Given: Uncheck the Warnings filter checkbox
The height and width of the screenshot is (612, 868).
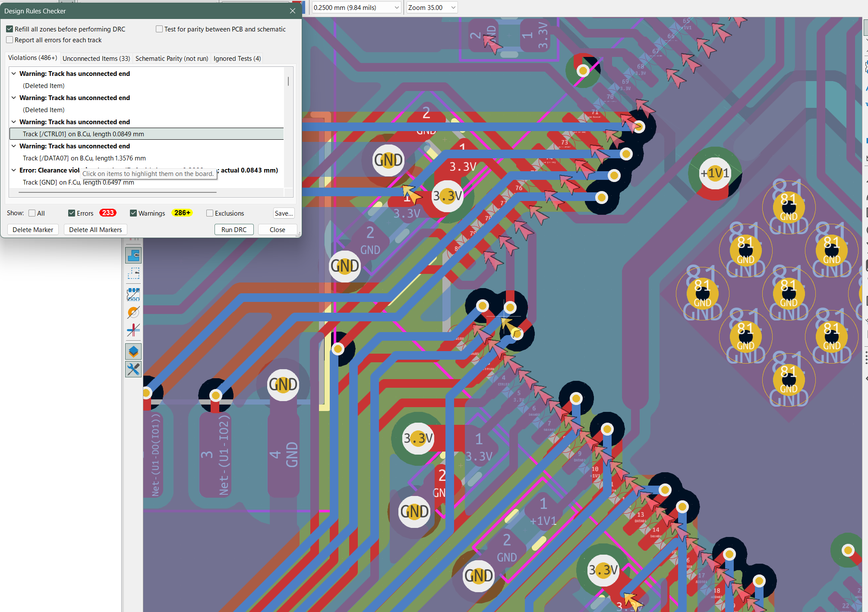Looking at the screenshot, I should click(x=133, y=213).
